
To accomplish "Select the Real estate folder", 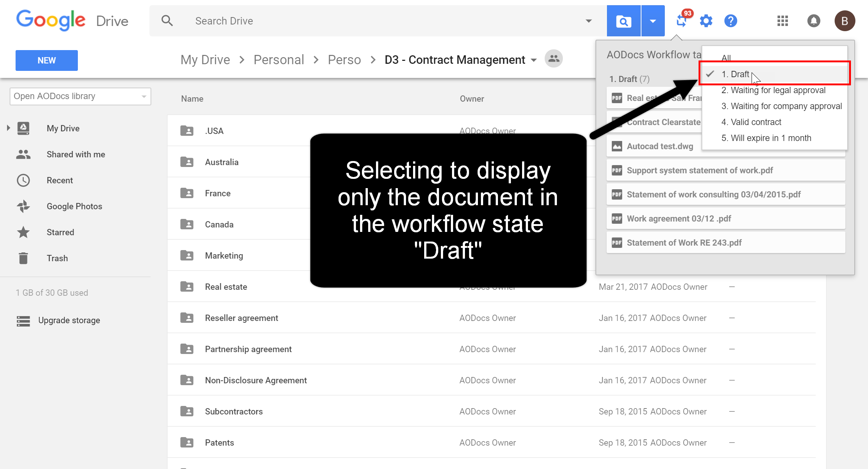I will click(x=226, y=287).
